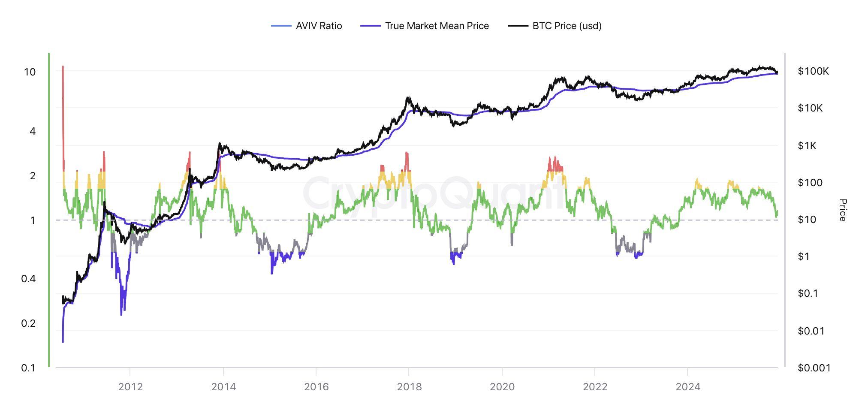The image size is (868, 398).
Task: Click the light blue AVIV Ratio legend line
Action: click(281, 26)
